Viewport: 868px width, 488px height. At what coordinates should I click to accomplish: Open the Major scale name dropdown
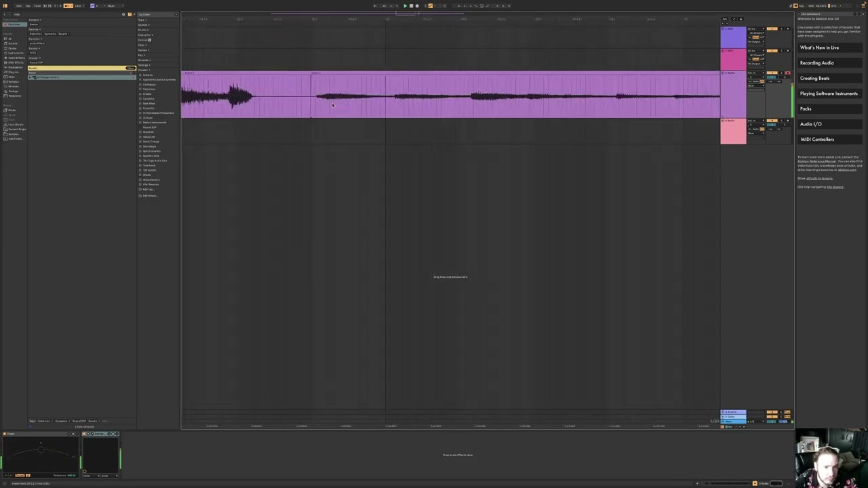pos(115,6)
